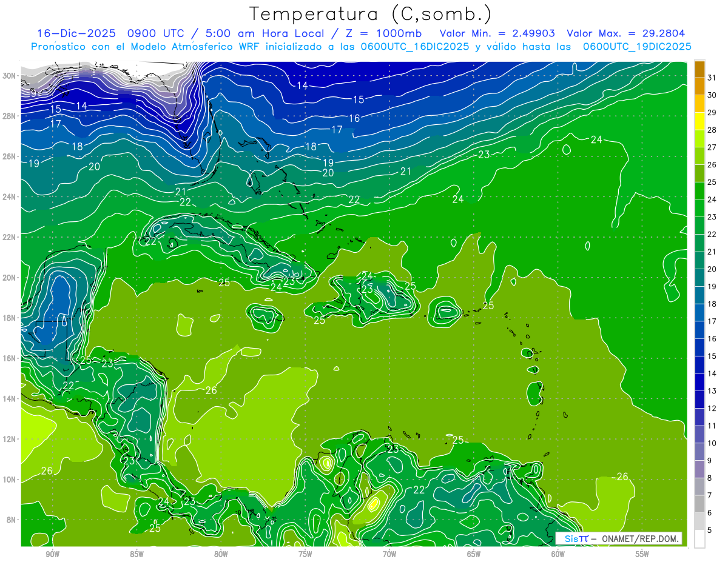Select the date text "16-Dic-2025"
728x562 pixels.
tap(77, 33)
